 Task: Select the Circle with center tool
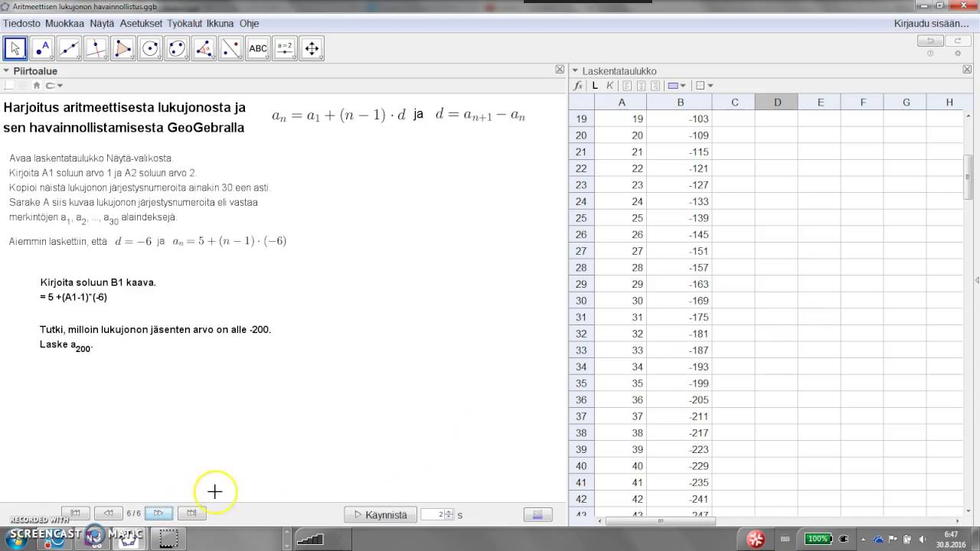(x=150, y=48)
